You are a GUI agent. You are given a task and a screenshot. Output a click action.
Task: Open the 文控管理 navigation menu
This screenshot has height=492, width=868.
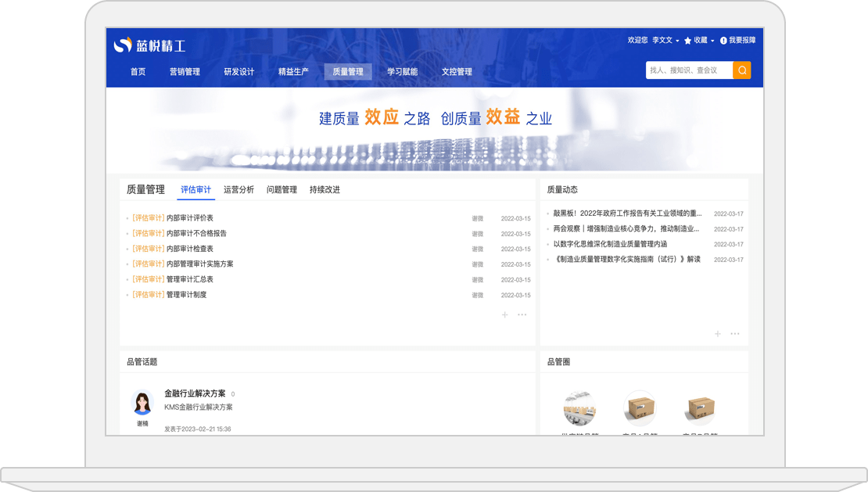457,72
